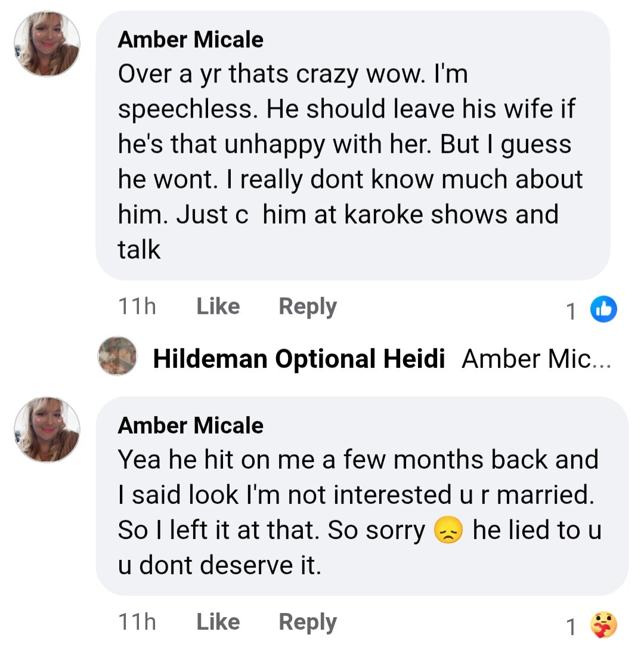Open Amber Micale's name above 'Over a yr' comment
The width and height of the screenshot is (644, 656).
(x=190, y=39)
